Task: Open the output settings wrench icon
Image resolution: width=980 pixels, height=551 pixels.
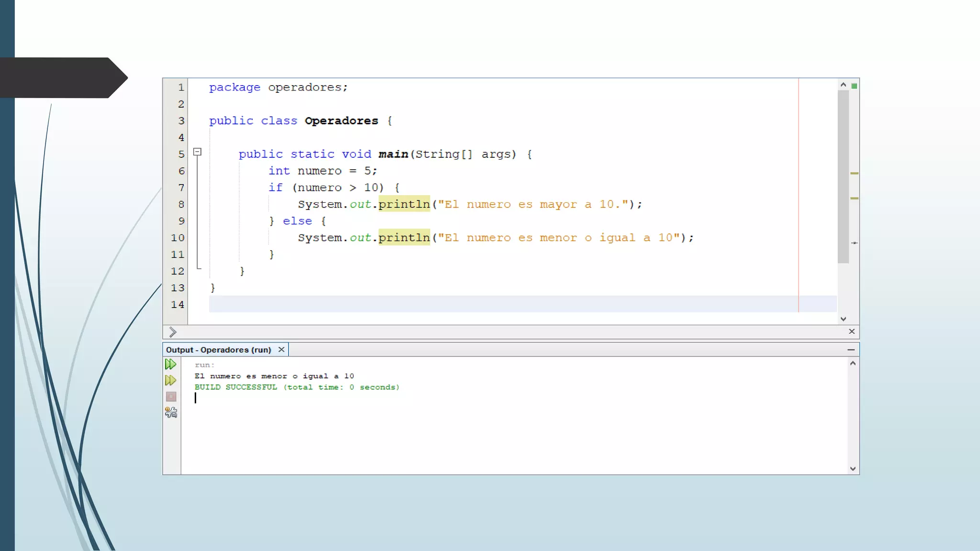Action: coord(171,412)
